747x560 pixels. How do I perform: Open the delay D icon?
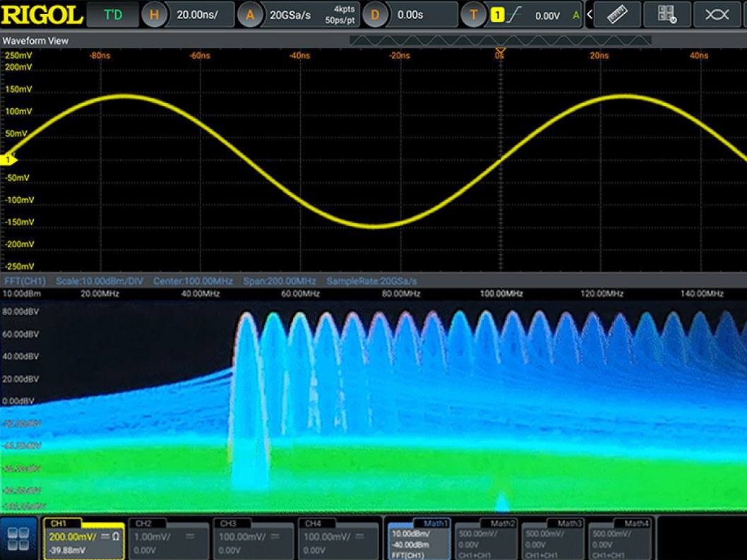point(374,15)
